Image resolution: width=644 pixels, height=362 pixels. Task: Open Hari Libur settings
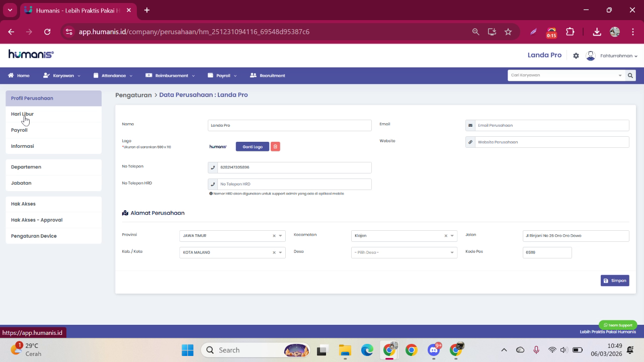53,114
